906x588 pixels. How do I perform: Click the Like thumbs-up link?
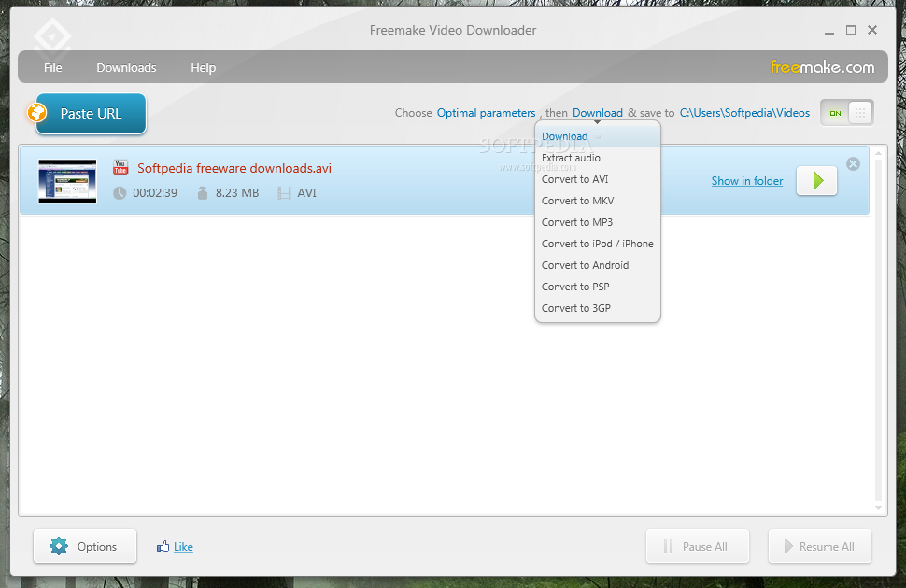[175, 546]
